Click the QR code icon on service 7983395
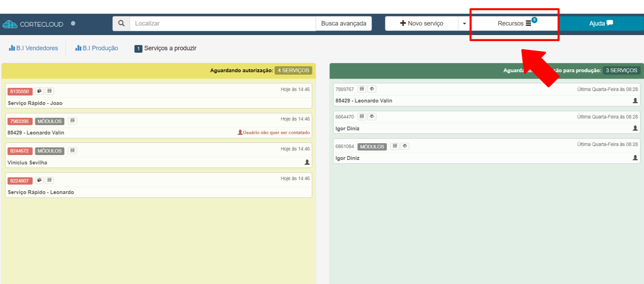 (72, 121)
